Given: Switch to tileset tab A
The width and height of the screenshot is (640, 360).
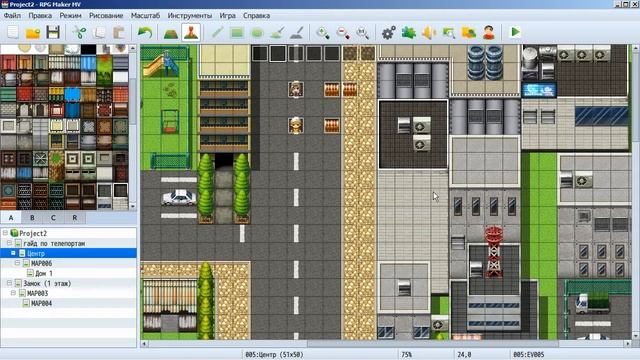Looking at the screenshot, I should [11, 218].
